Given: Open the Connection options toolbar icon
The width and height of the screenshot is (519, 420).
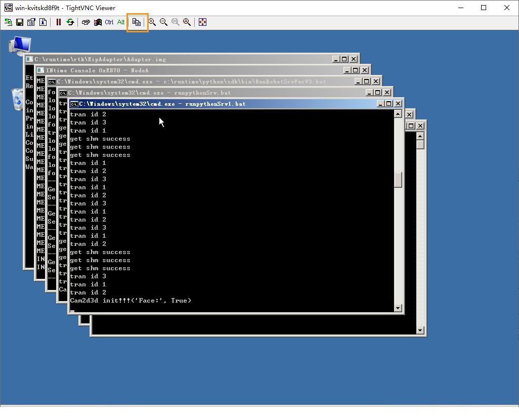Looking at the screenshot, I should click(x=31, y=22).
